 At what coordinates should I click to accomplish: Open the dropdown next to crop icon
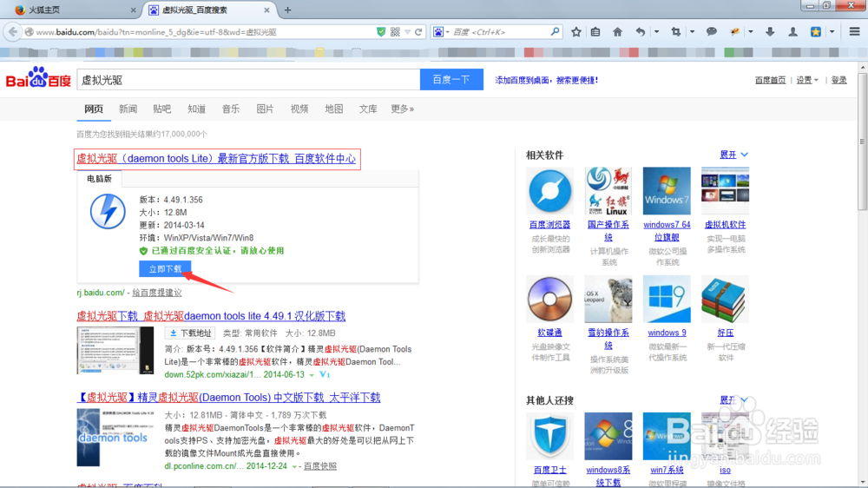click(x=692, y=32)
